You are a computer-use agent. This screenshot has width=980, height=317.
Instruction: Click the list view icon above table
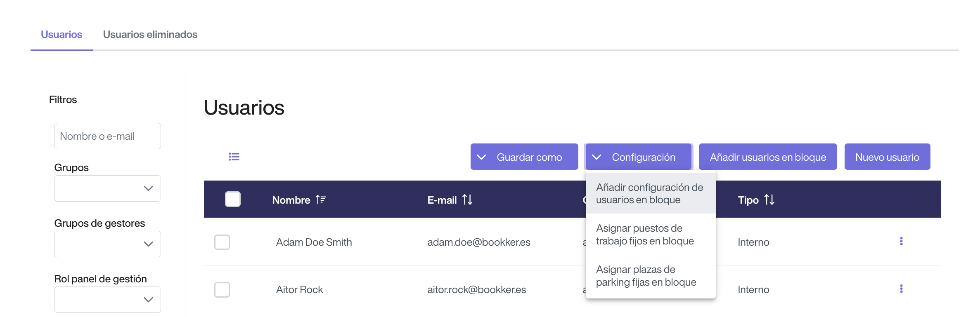click(x=234, y=157)
